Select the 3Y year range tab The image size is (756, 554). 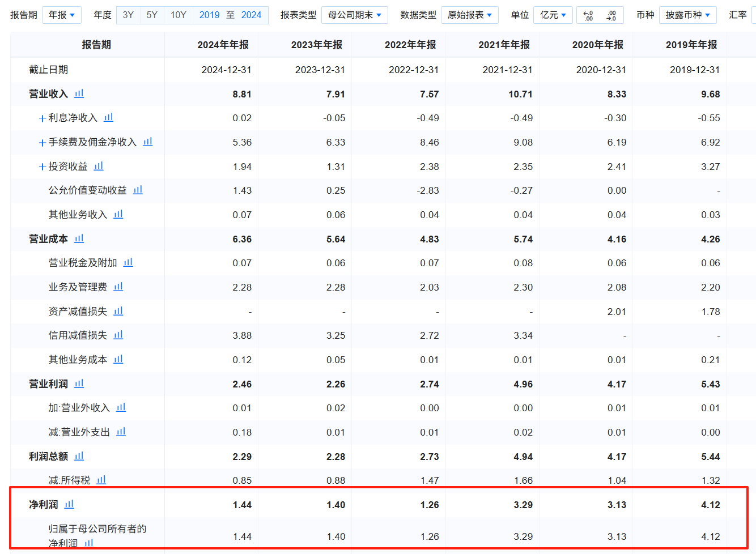point(128,15)
